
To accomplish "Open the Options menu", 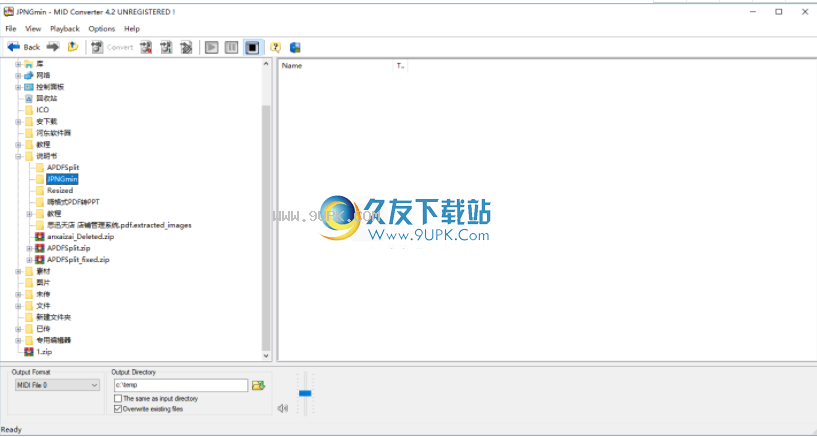I will (102, 29).
